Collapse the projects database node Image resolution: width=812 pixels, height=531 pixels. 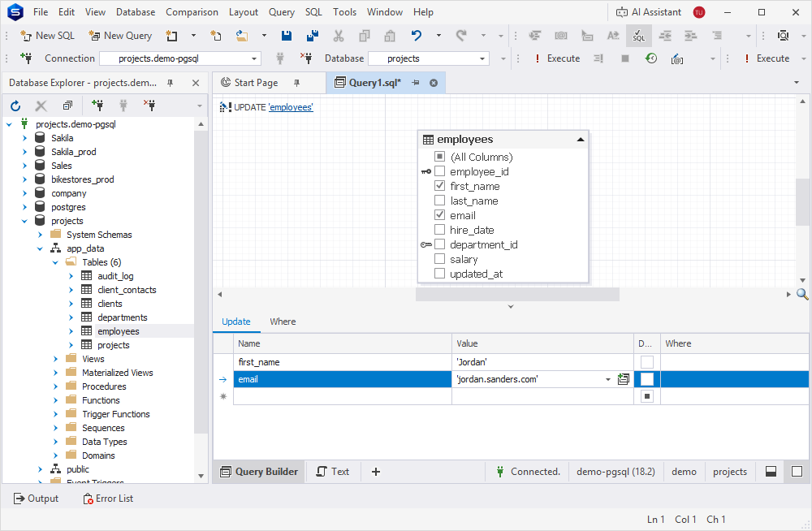pyautogui.click(x=24, y=221)
